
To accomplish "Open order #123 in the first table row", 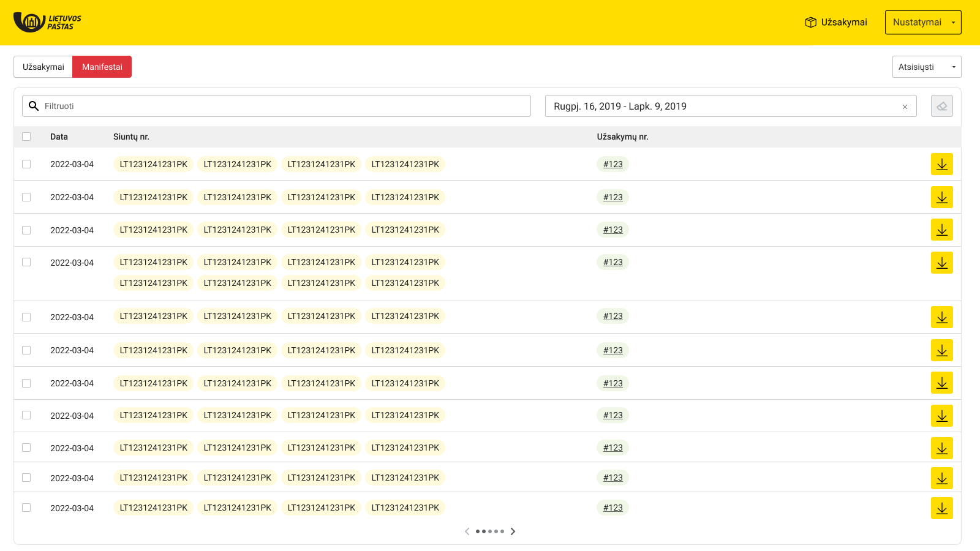I will click(x=612, y=164).
